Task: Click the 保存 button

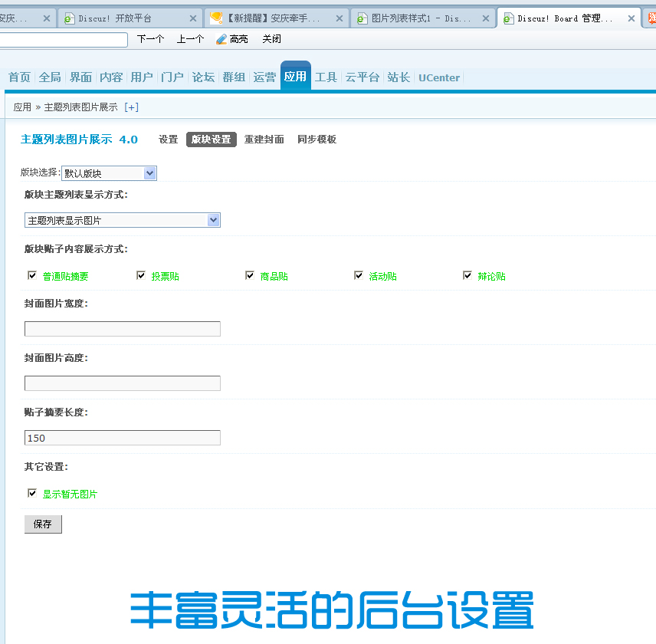Action: click(43, 524)
